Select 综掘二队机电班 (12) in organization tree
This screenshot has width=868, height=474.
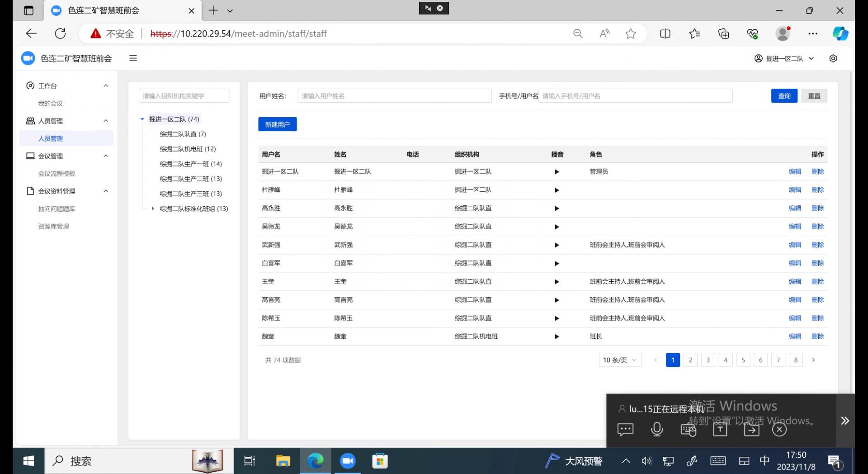tap(188, 149)
